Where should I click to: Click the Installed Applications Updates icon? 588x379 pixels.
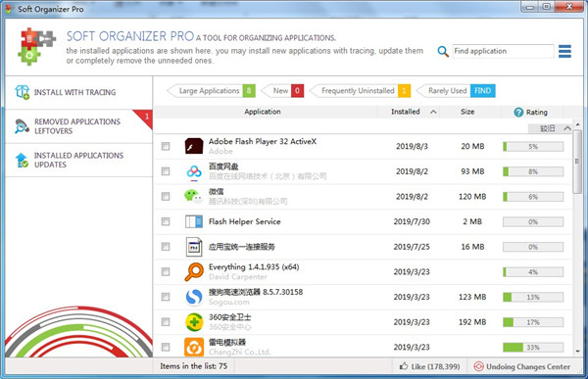23,160
